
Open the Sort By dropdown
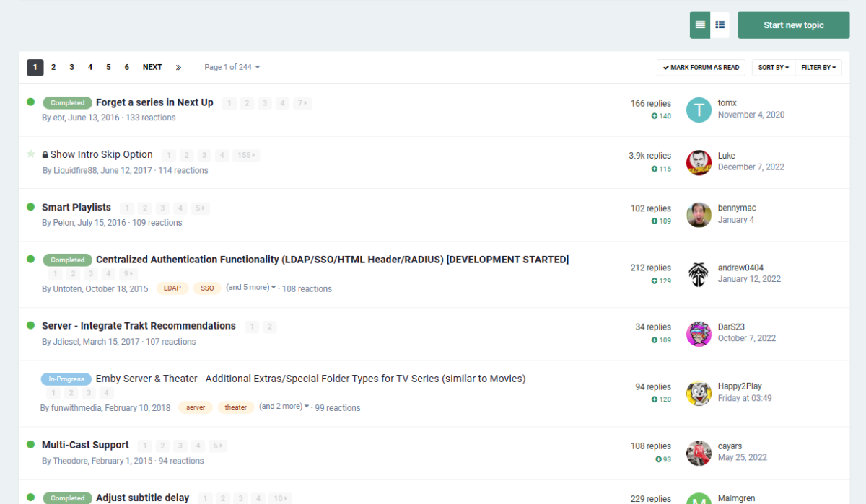(773, 68)
